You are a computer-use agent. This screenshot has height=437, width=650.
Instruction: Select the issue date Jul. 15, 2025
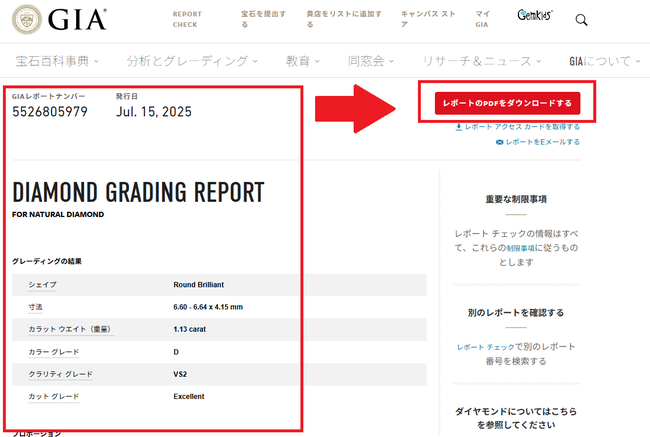tap(154, 112)
